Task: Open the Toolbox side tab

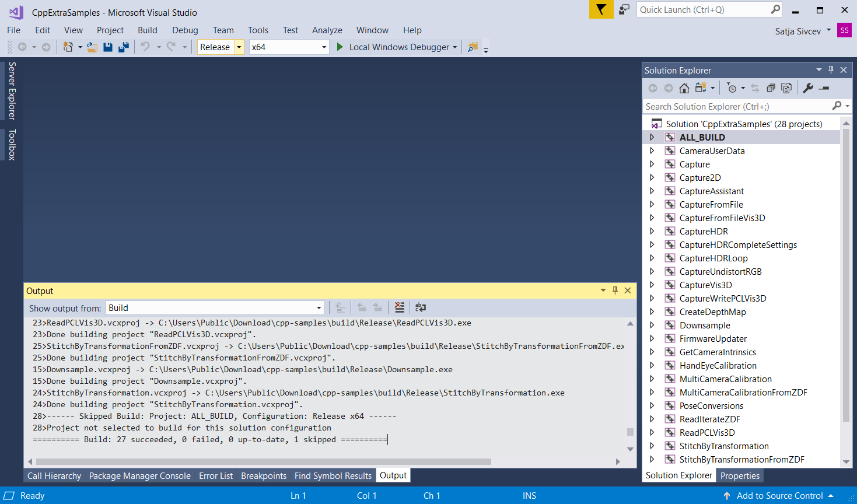Action: point(12,144)
